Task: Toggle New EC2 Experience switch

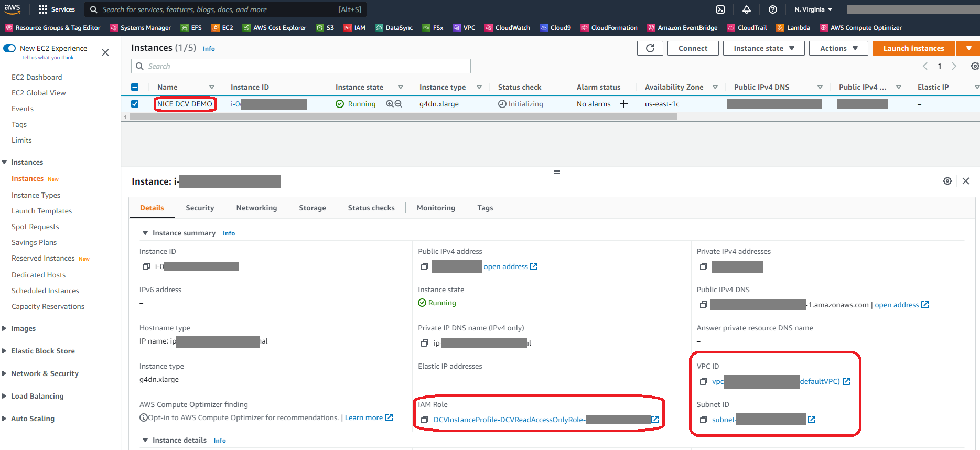Action: coord(9,48)
